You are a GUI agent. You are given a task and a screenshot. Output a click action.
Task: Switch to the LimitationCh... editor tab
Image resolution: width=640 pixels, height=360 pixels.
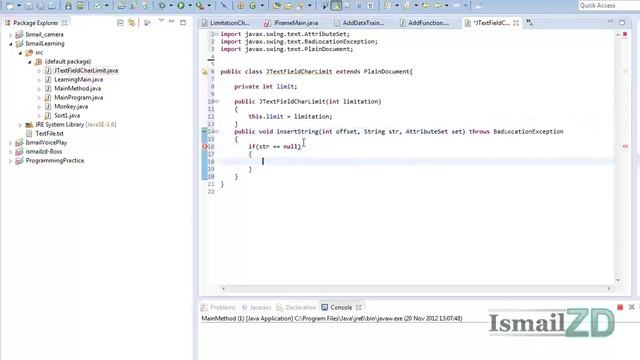pos(226,23)
